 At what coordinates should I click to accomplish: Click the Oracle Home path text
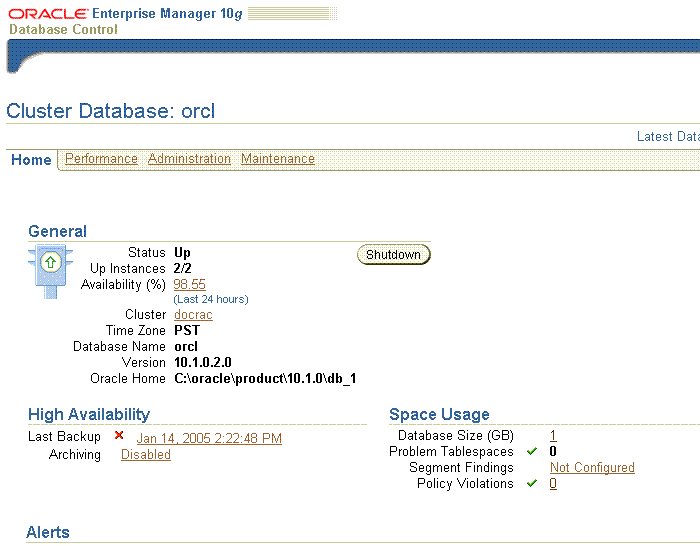tap(265, 378)
